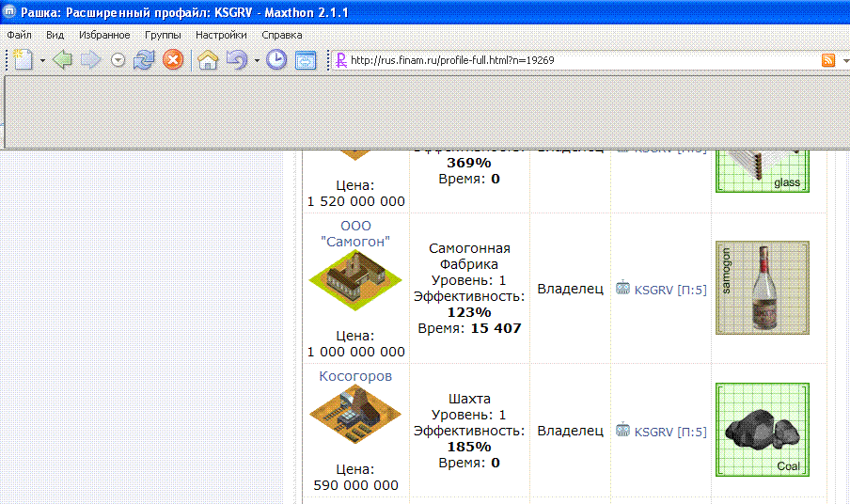The width and height of the screenshot is (850, 504).
Task: Open KSGRV profile link in Шахта row
Action: tap(670, 432)
